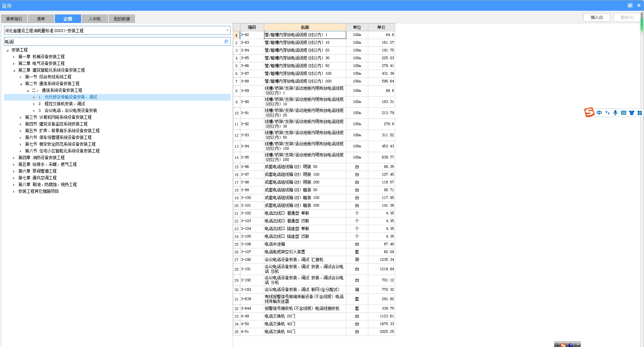The image size is (644, 347).
Task: Click the 单价 column header
Action: pos(381,27)
